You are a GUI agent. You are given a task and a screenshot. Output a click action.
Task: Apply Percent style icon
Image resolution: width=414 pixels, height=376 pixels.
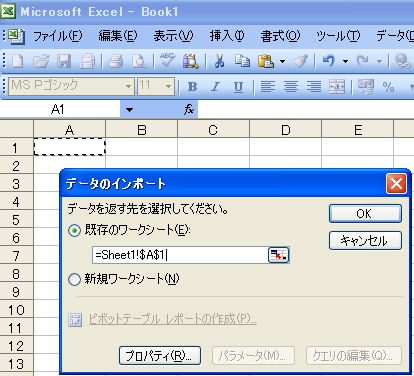[388, 87]
